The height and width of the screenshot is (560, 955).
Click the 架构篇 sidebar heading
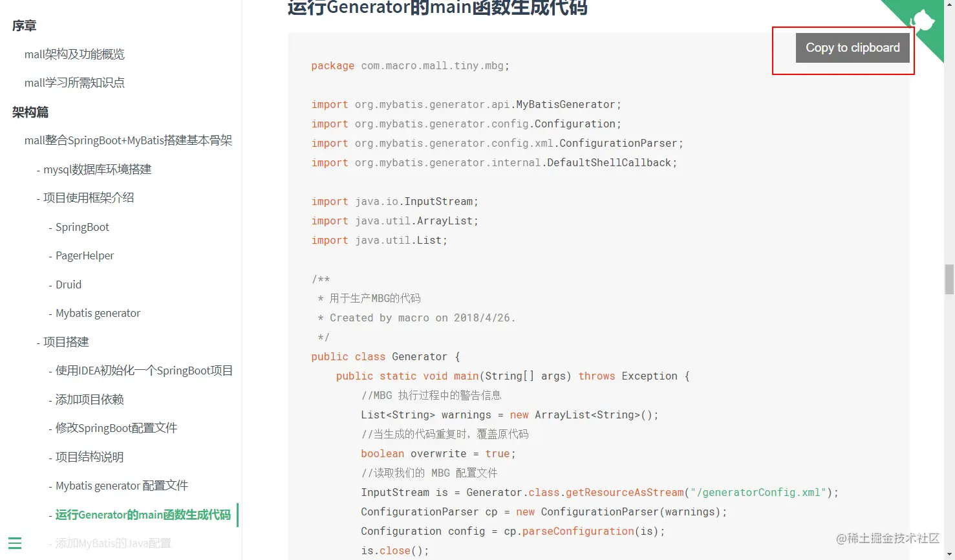(30, 112)
